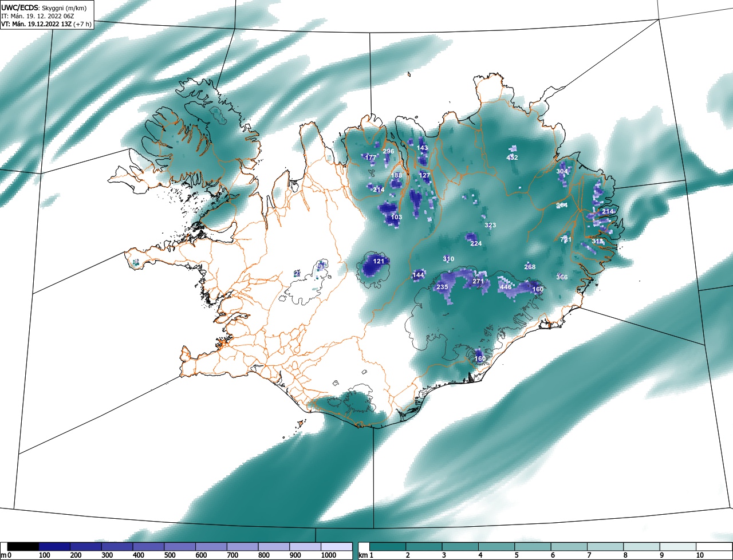Click the visibility value 366

pos(562,277)
